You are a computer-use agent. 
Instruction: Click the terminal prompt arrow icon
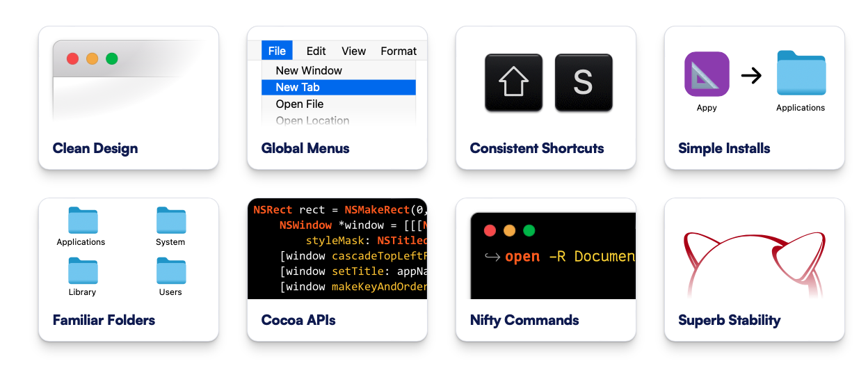[492, 257]
